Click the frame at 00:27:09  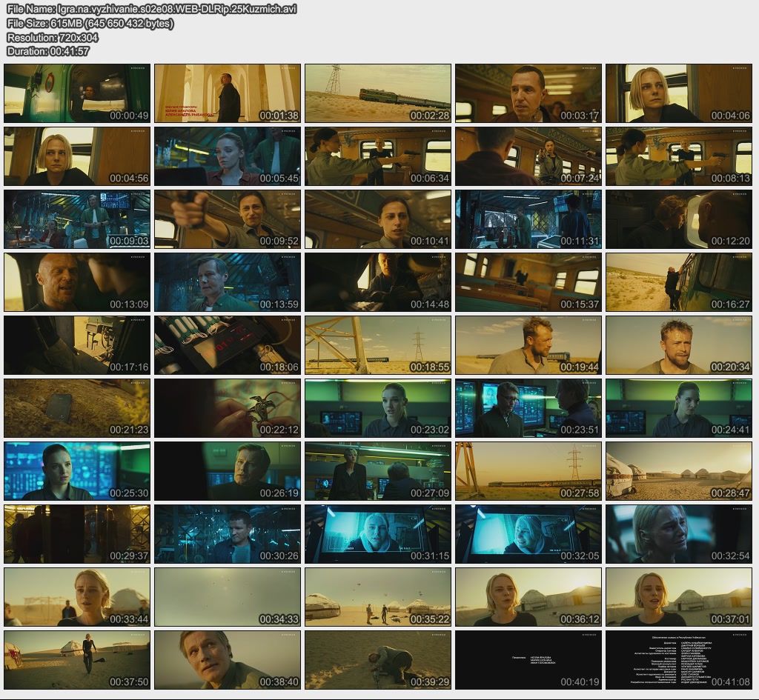[x=378, y=471]
